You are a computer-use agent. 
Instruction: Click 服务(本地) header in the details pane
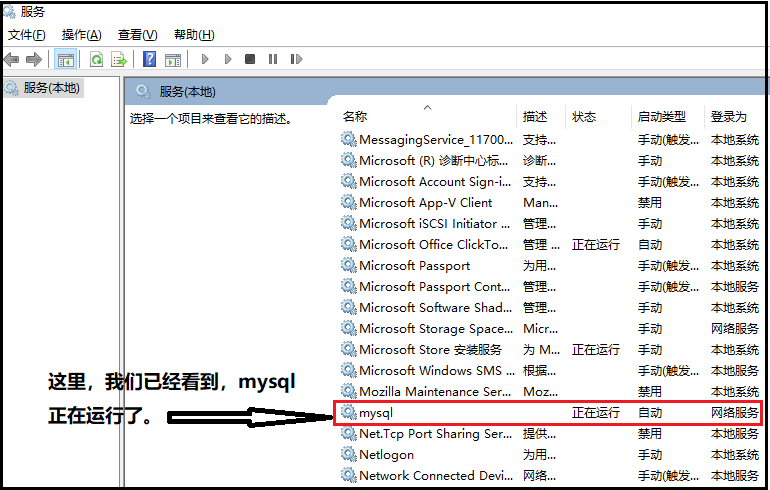(x=187, y=92)
